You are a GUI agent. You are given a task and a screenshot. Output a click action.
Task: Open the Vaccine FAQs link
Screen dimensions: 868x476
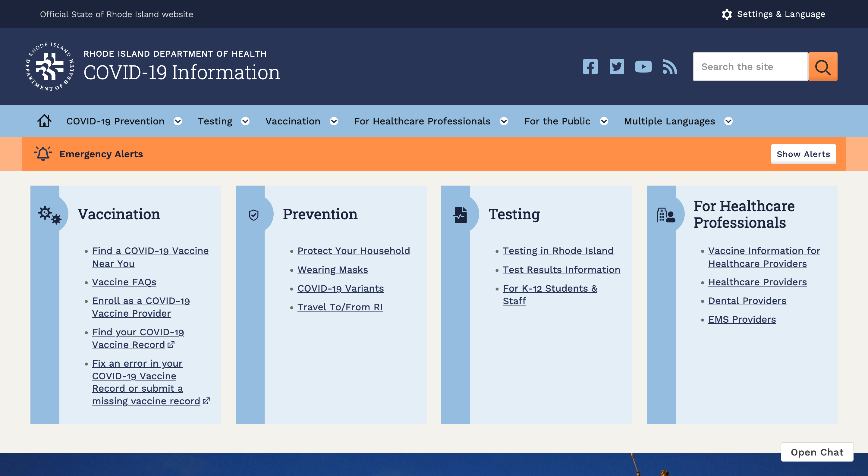coord(124,282)
